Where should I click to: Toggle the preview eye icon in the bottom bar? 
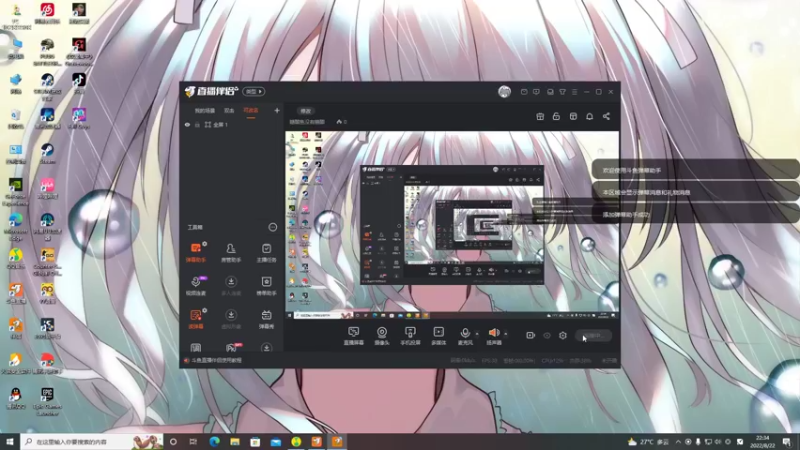(547, 335)
